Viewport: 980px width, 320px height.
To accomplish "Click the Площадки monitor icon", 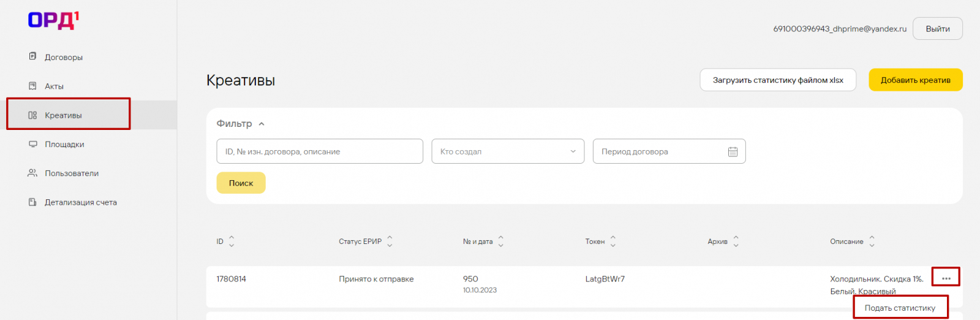I will click(x=32, y=144).
